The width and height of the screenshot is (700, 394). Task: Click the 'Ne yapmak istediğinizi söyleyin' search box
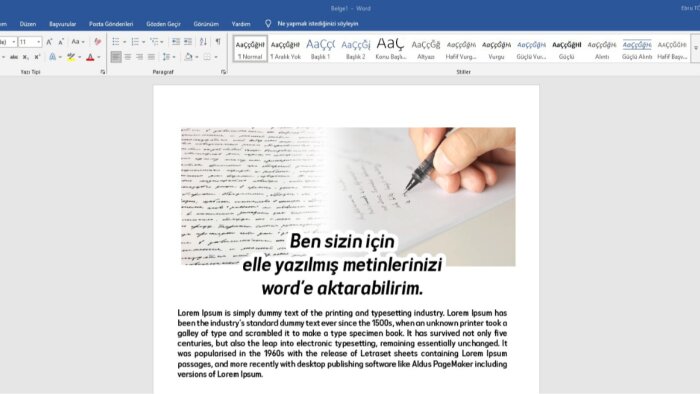point(318,24)
